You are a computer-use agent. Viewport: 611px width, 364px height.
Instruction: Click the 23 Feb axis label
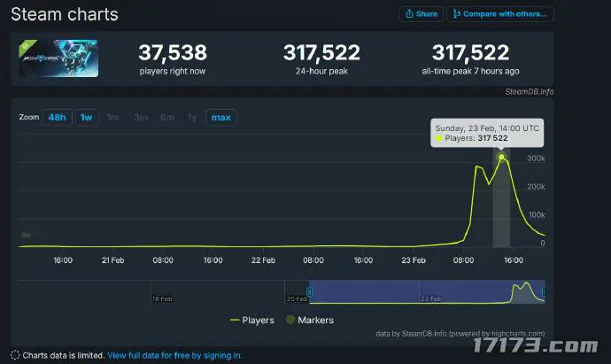[414, 260]
